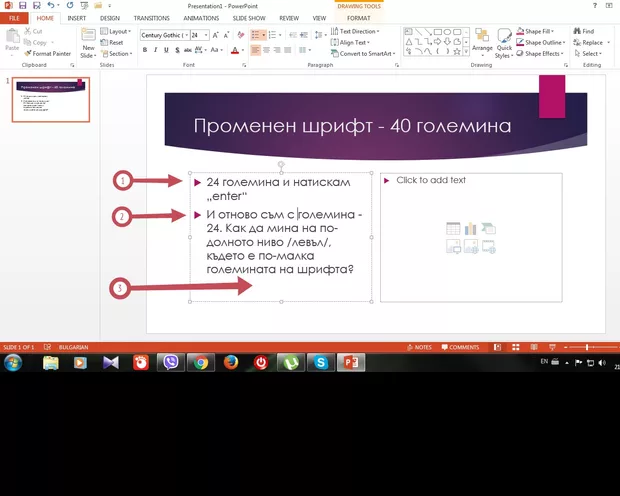Click the slide title text

point(352,126)
